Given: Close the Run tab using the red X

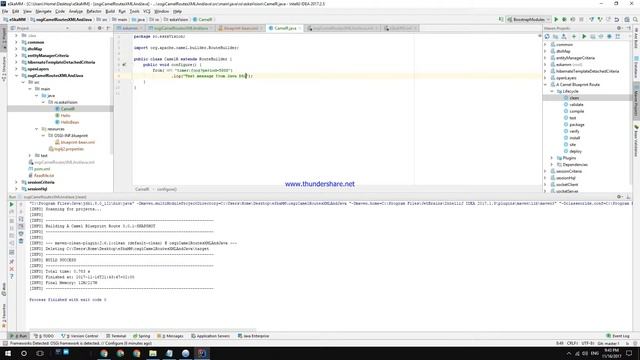Looking at the screenshot, I should click(11, 269).
